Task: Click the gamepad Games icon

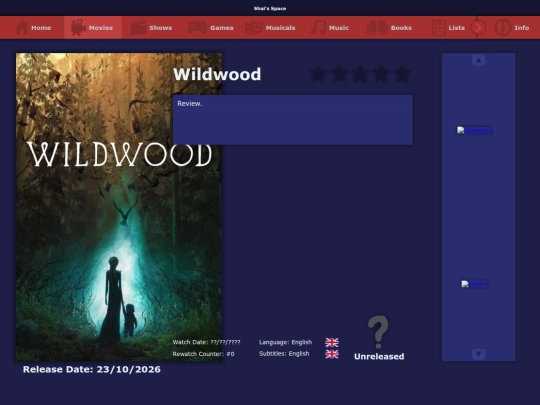Action: [197, 28]
